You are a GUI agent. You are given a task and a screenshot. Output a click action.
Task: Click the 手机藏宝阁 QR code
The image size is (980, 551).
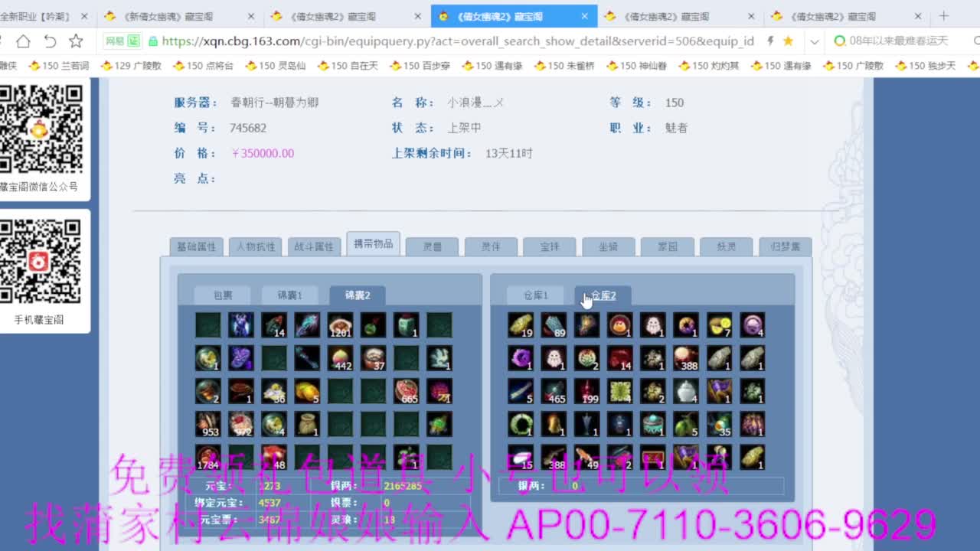click(41, 262)
